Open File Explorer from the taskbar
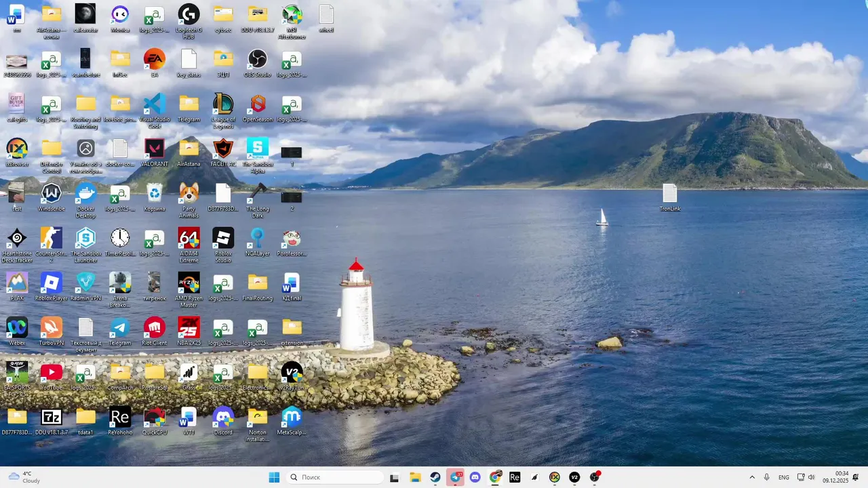Image resolution: width=868 pixels, height=488 pixels. (x=415, y=477)
